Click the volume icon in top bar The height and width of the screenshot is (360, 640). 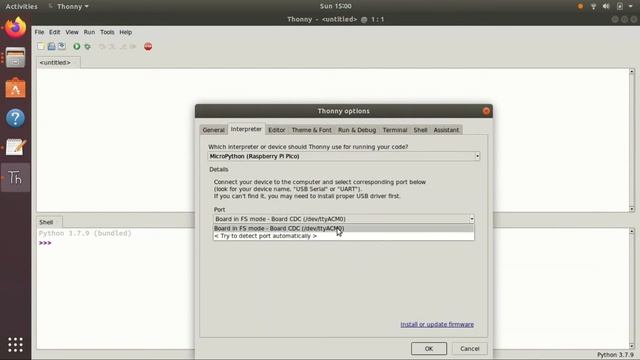[x=606, y=6]
